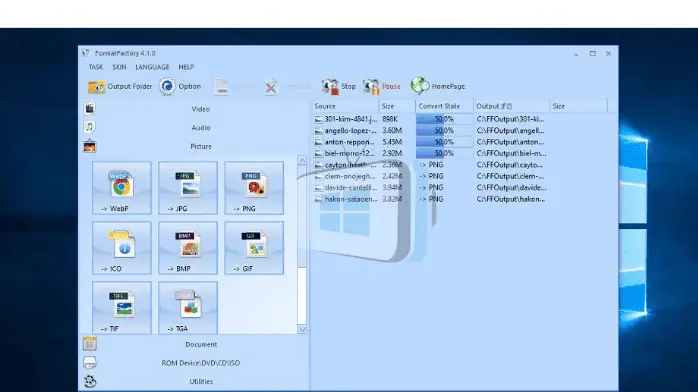Click the Picture category icon
Image resolution: width=698 pixels, height=392 pixels.
(89, 146)
